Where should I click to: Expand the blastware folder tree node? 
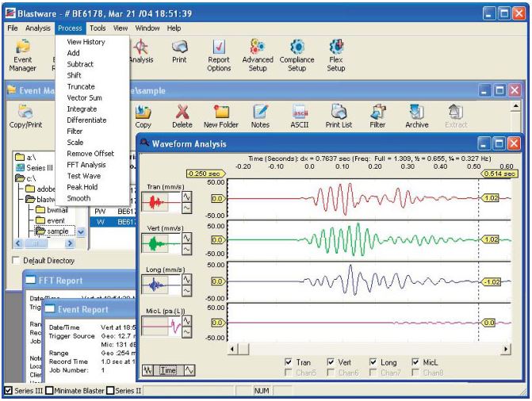(40, 199)
